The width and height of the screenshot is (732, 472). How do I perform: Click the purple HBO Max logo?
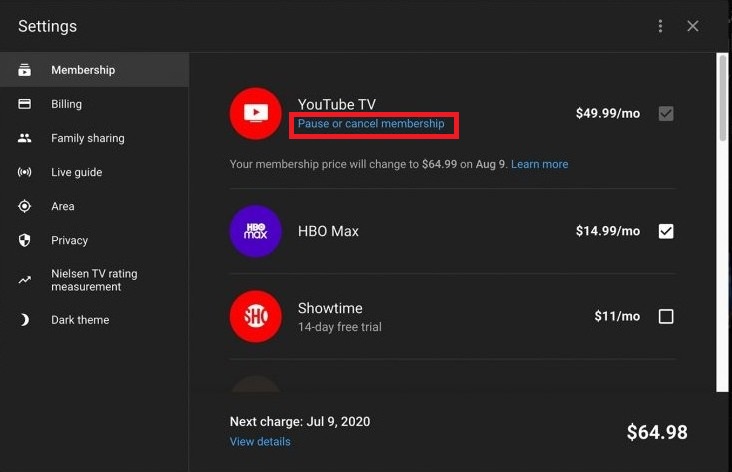pos(256,231)
